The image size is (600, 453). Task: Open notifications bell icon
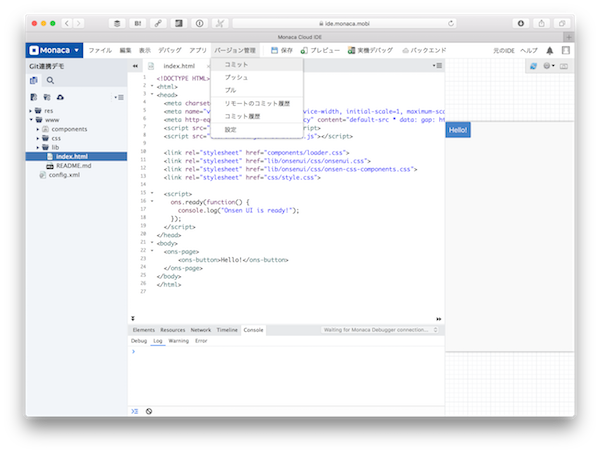pos(550,51)
